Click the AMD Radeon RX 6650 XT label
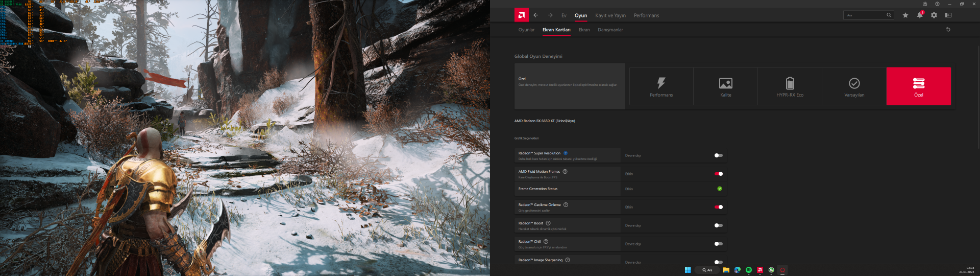The width and height of the screenshot is (980, 276). [545, 121]
